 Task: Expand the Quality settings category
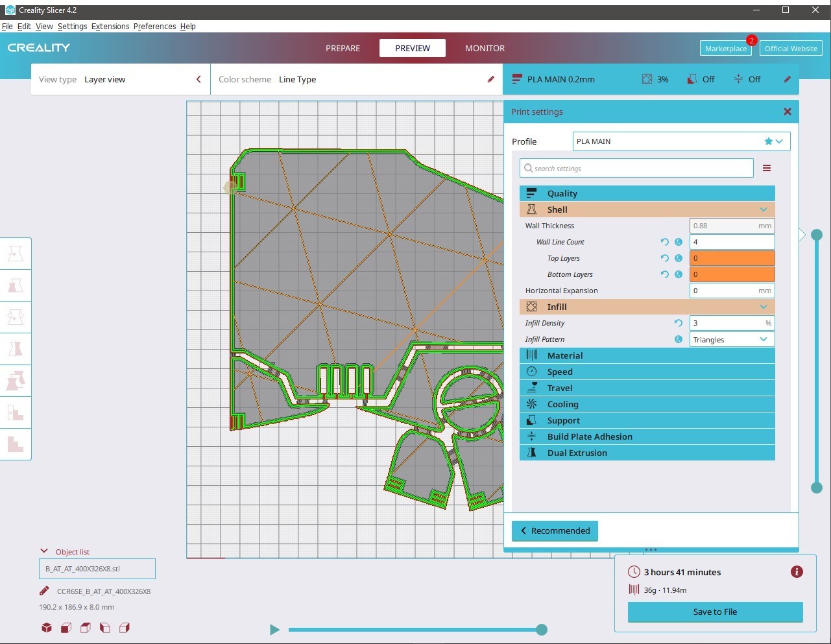[647, 193]
